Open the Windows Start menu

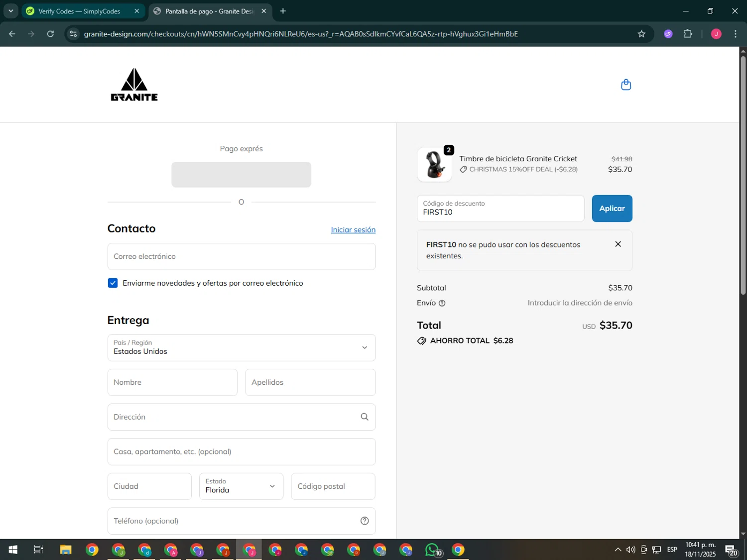(x=13, y=550)
